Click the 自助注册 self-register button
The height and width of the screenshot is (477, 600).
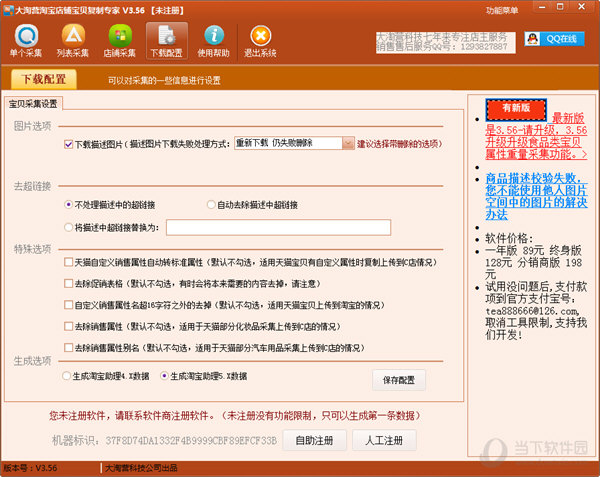[x=314, y=441]
